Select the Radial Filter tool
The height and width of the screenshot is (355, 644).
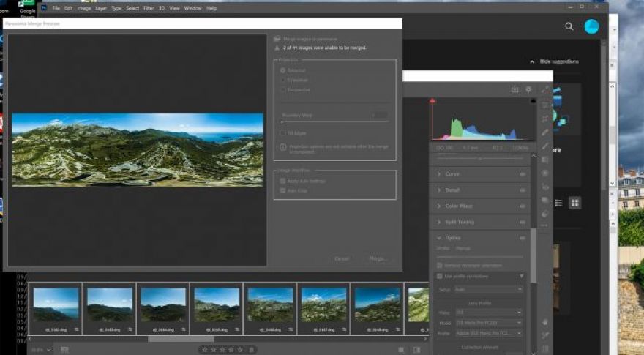pyautogui.click(x=545, y=173)
